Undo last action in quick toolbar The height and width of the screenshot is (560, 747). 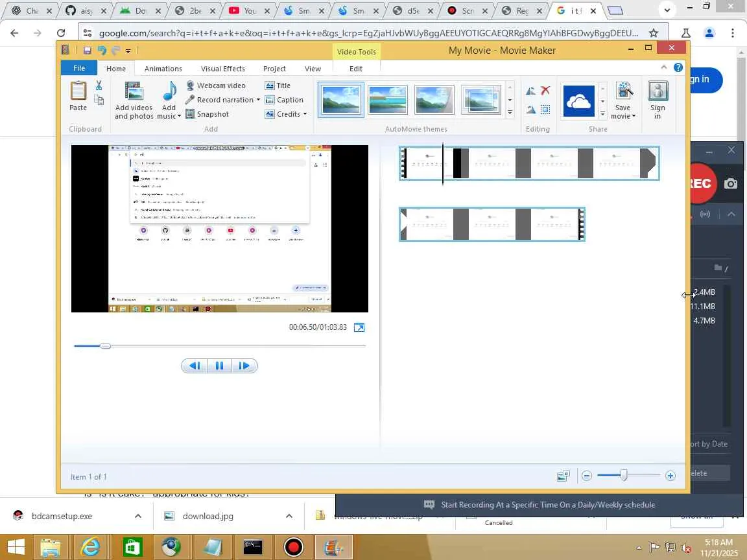click(x=101, y=50)
